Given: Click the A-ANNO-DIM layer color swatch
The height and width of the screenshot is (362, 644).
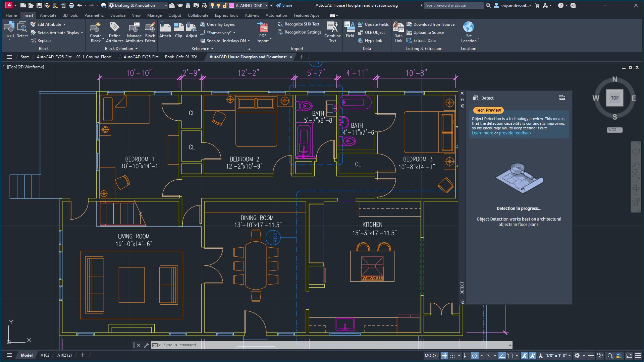Looking at the screenshot, I should 232,5.
